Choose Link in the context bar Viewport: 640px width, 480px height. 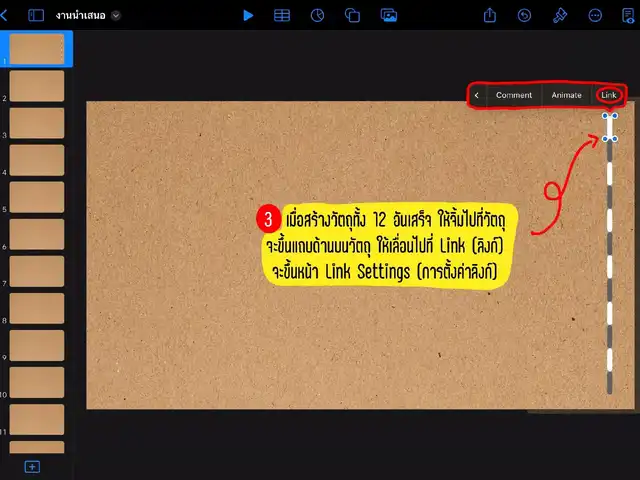(x=608, y=95)
